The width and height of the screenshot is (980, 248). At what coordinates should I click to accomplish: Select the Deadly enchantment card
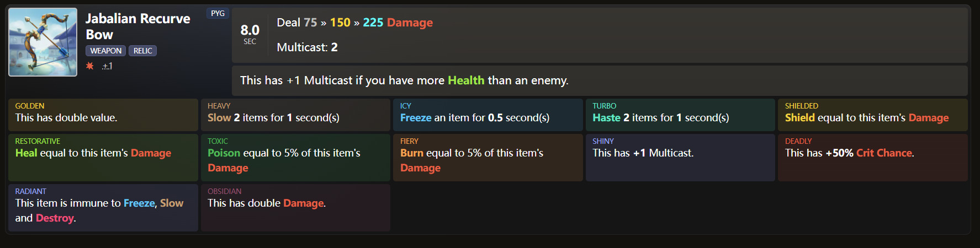coord(873,158)
